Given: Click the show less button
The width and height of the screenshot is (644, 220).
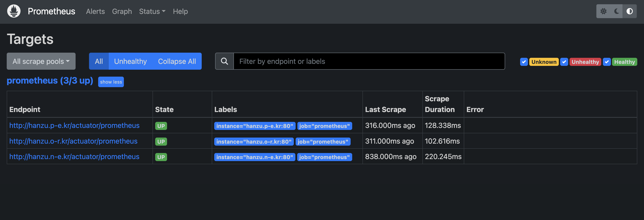Looking at the screenshot, I should (111, 82).
